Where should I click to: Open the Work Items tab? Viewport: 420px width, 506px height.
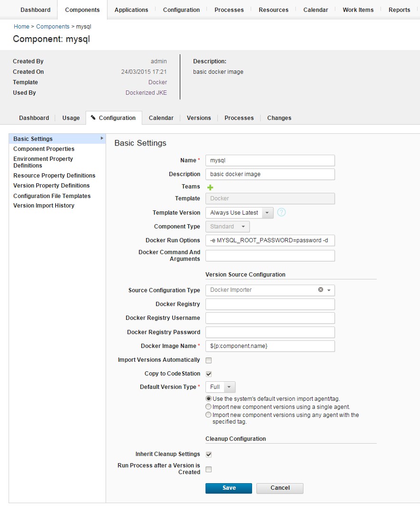pos(358,10)
